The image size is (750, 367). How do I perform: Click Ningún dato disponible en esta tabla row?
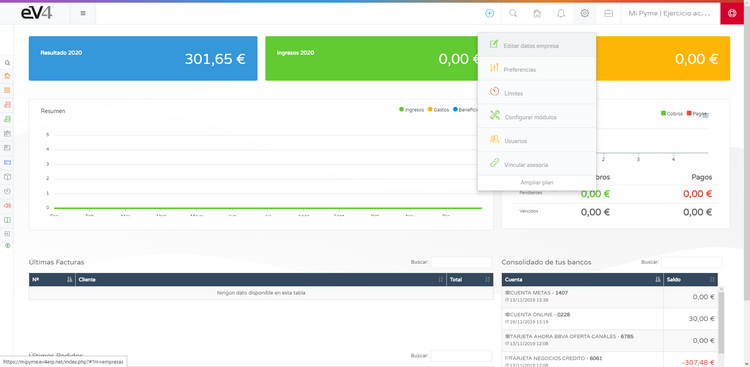[x=261, y=293]
